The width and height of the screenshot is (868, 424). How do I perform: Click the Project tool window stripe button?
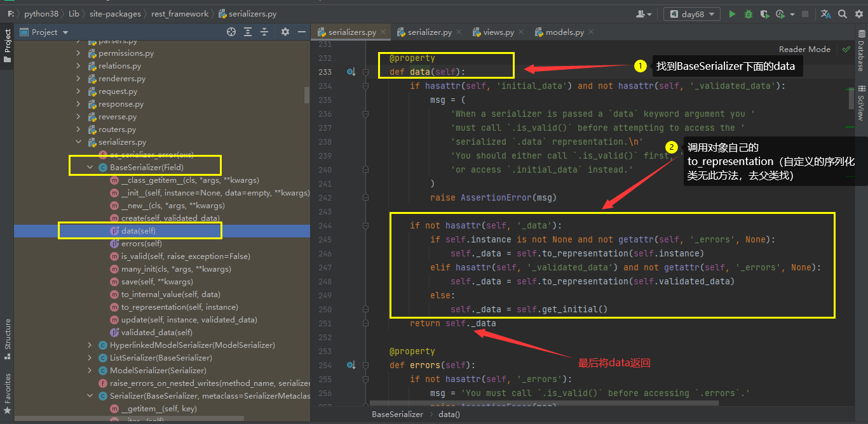point(7,46)
